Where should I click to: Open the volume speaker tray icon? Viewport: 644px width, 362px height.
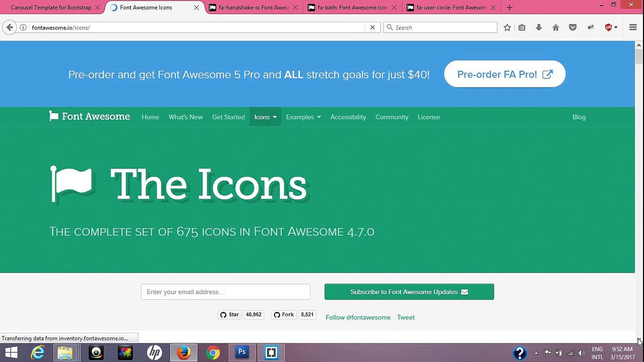[x=582, y=353]
